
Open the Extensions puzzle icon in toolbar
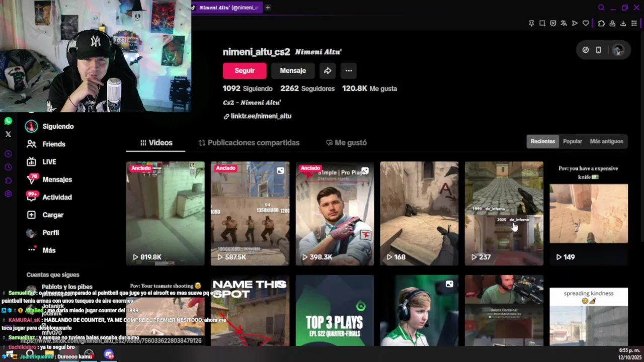601,23
